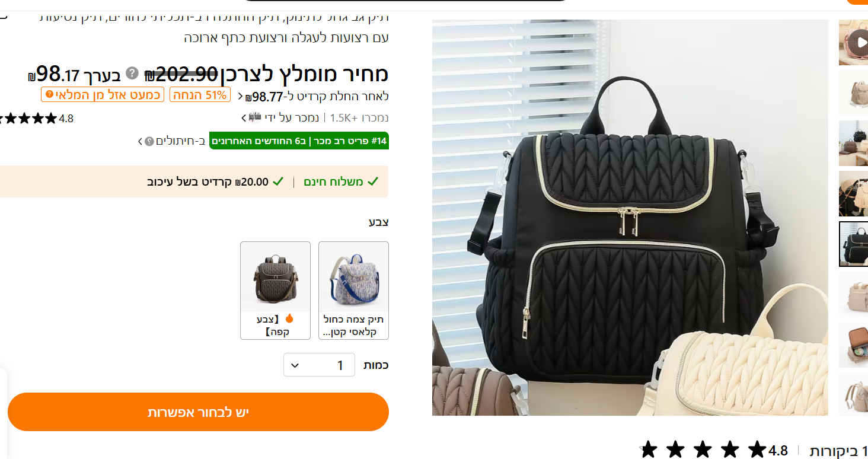Image resolution: width=868 pixels, height=459 pixels.
Task: Click the orange info icon in almost-sold-out badge
Action: (x=49, y=94)
